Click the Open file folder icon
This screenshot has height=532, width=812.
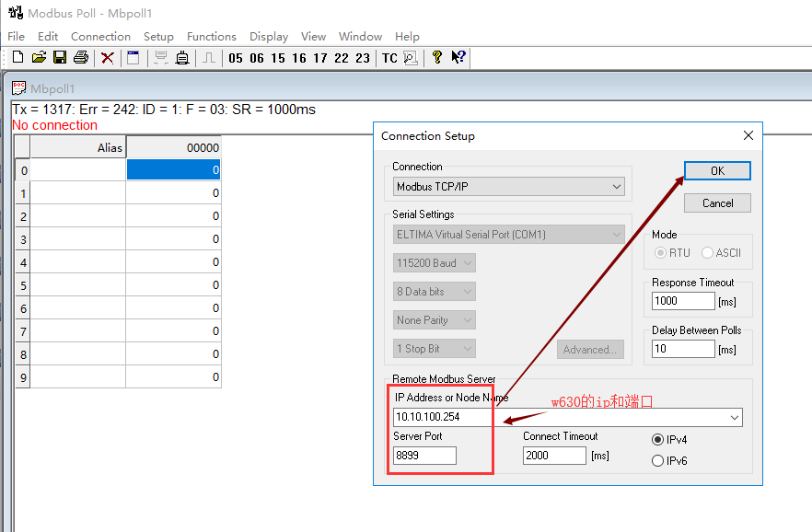(39, 58)
